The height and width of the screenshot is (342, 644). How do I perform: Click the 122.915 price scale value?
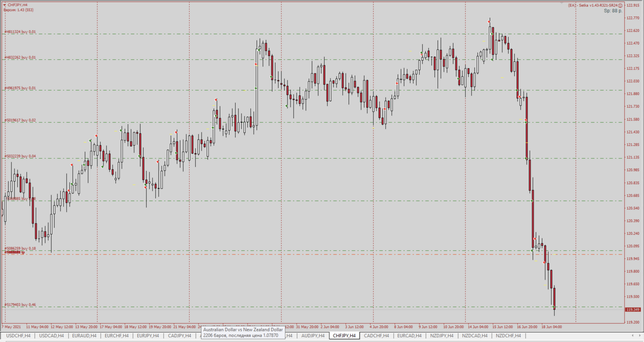pyautogui.click(x=633, y=5)
